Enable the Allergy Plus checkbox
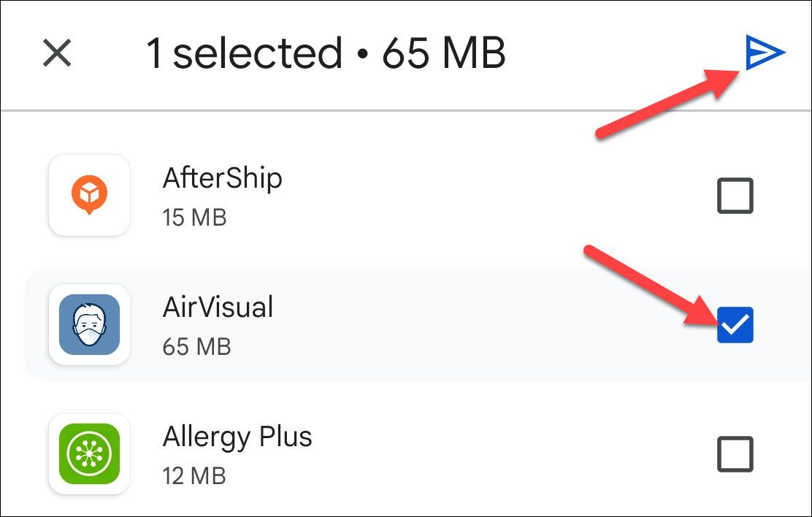 pyautogui.click(x=735, y=453)
